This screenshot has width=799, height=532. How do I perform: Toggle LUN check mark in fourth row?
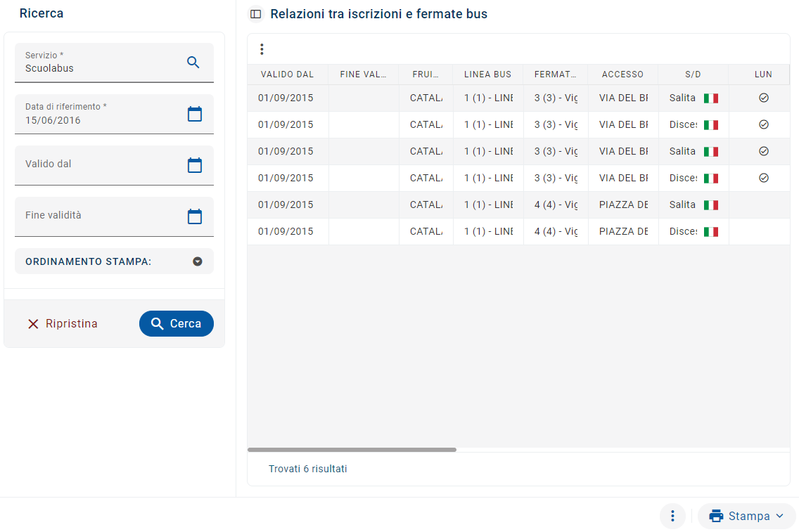coord(763,178)
